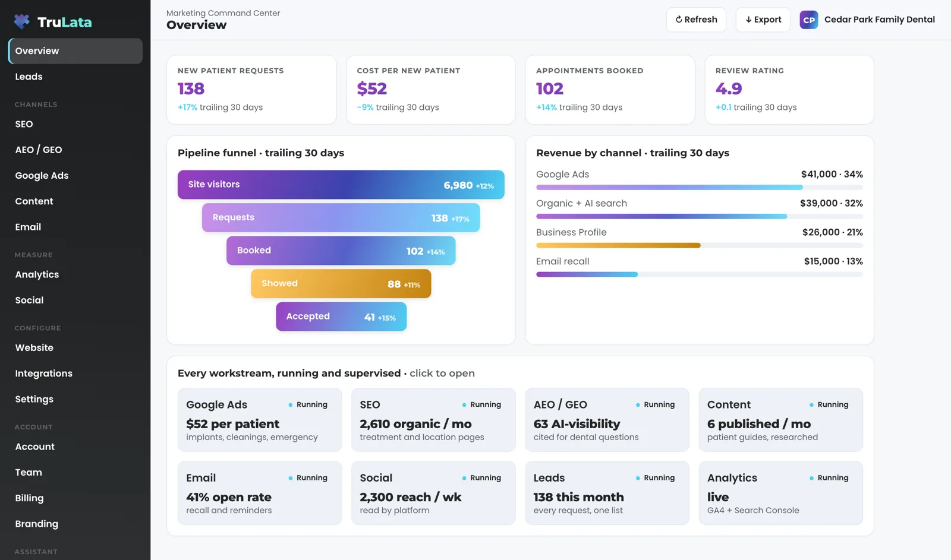This screenshot has width=951, height=560.
Task: Click the Booked funnel bar
Action: (x=341, y=251)
